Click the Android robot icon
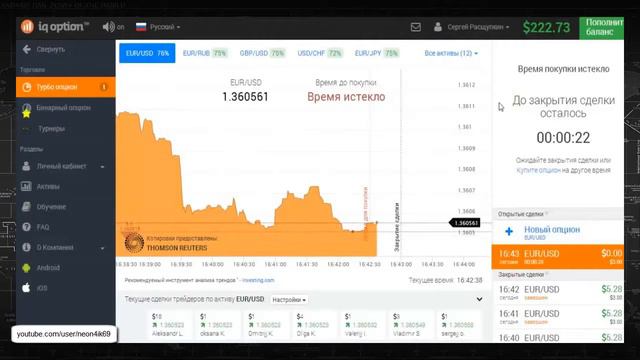This screenshot has height=360, width=640. 26,268
